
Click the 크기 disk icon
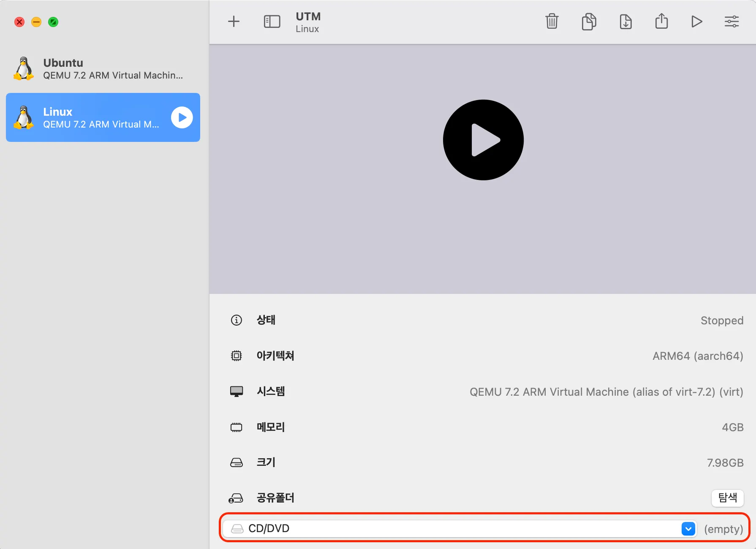pos(237,463)
